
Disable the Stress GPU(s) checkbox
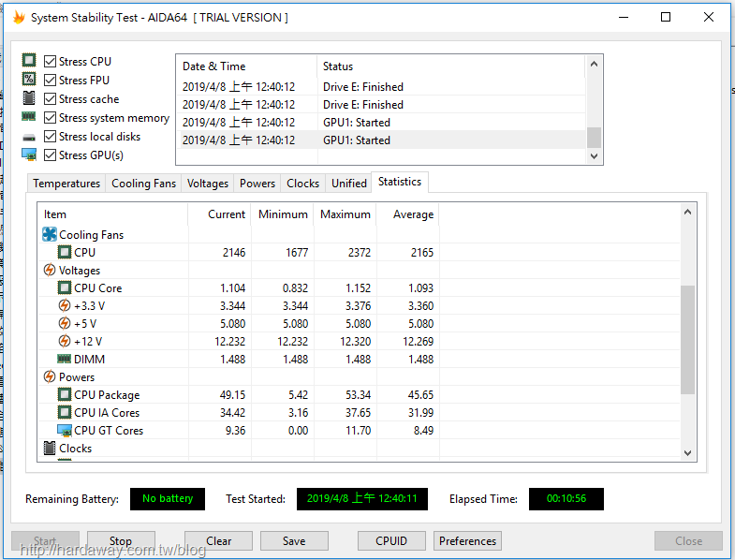point(51,155)
